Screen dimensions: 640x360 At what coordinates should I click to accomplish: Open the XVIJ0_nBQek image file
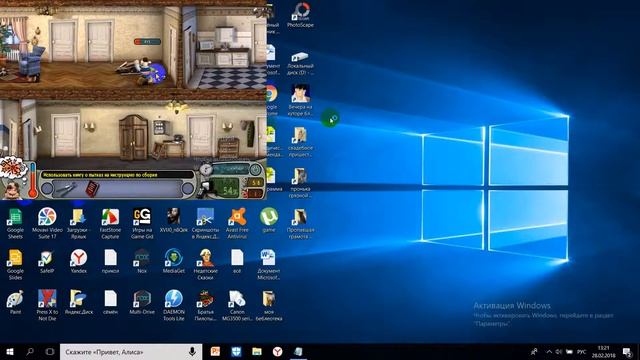(x=173, y=220)
